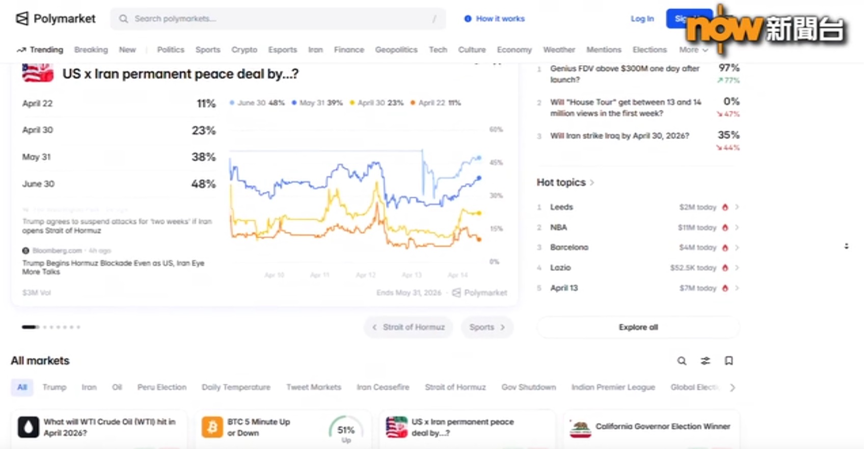Click the first carousel pagination indicator
Viewport: 868px width, 449px height.
[30, 327]
